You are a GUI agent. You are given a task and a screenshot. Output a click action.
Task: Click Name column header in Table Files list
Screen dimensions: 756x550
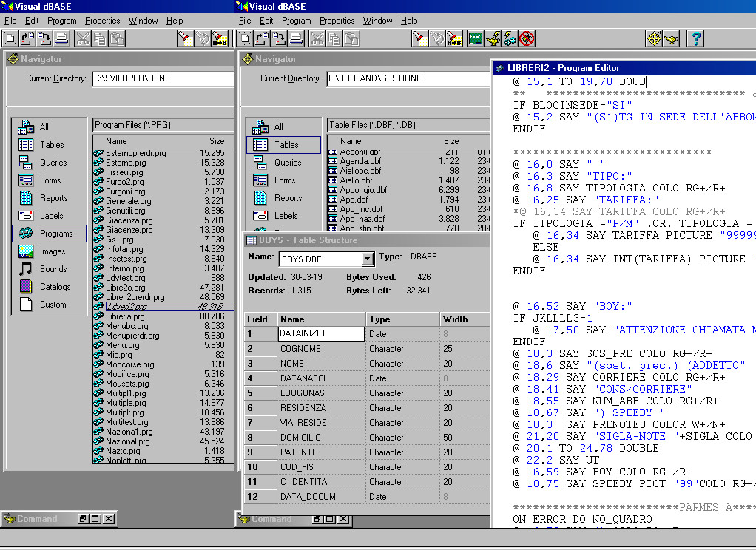click(x=351, y=141)
